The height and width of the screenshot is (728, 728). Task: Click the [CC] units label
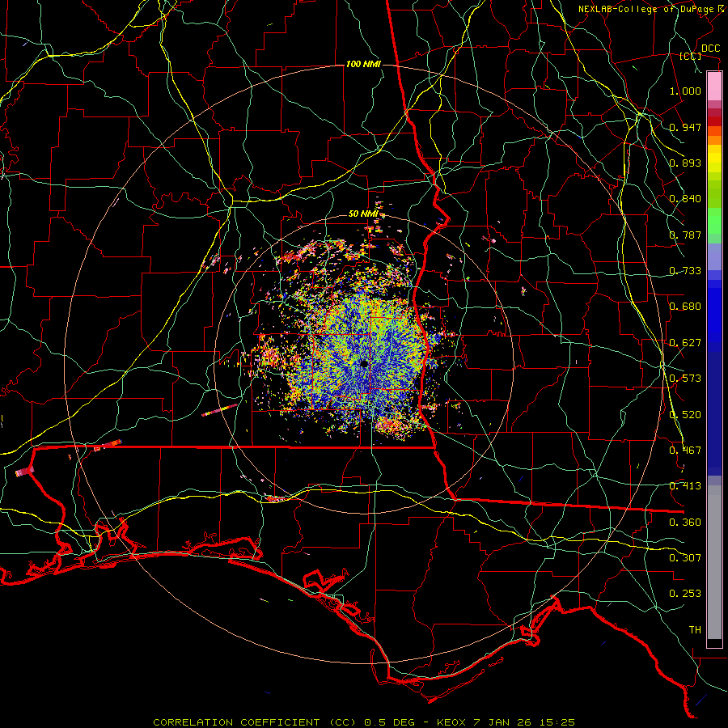click(x=691, y=56)
